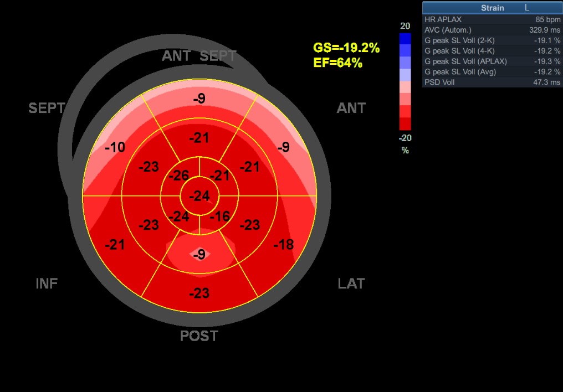Select the basal ANT SEPT segment showing -9
Viewport: 563px width, 392px height.
[x=199, y=99]
